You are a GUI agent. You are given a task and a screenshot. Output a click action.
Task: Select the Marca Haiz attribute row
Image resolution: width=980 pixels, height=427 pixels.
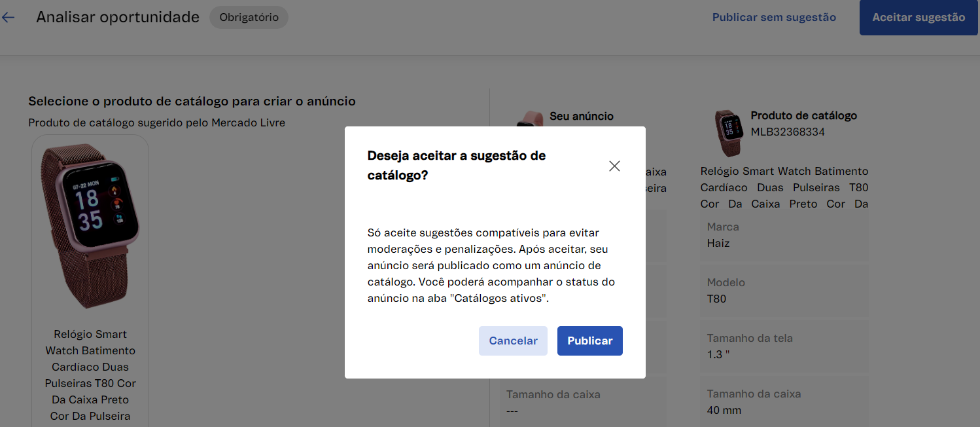coord(784,235)
